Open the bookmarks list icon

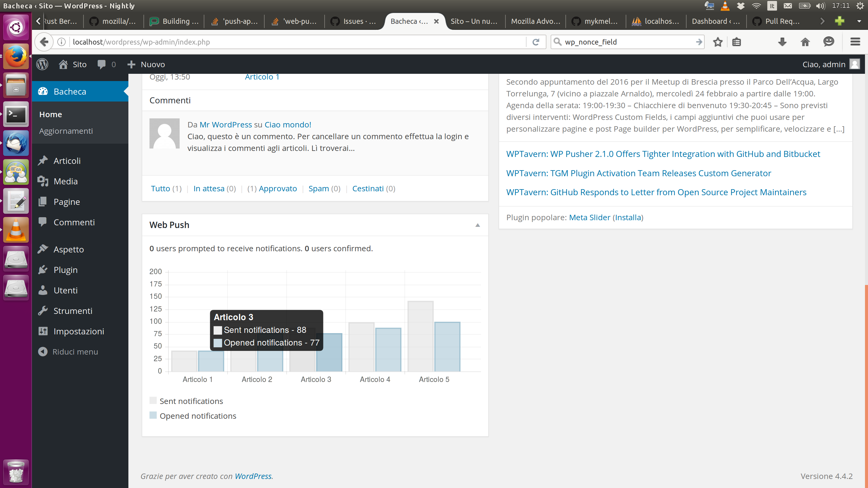click(737, 42)
